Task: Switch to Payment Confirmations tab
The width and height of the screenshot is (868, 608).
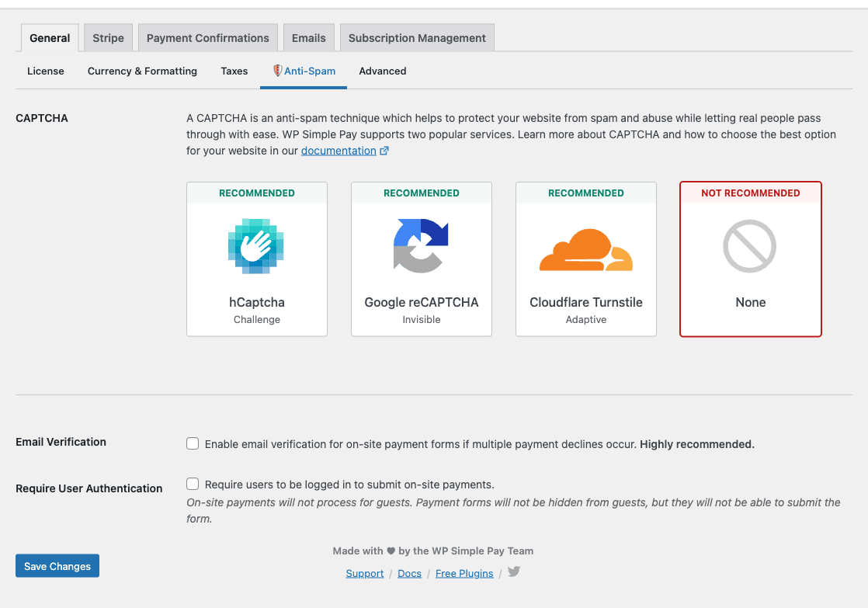Action: pos(207,37)
